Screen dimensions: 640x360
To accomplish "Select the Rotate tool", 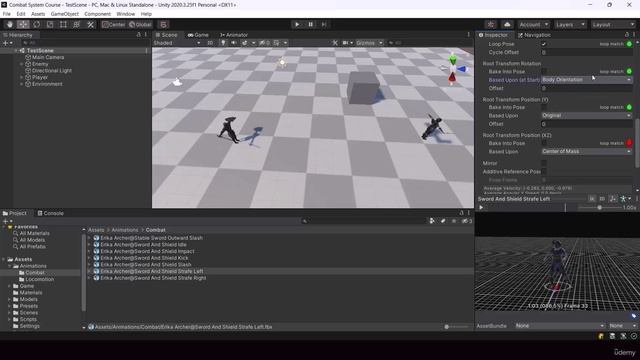I will pyautogui.click(x=37, y=24).
